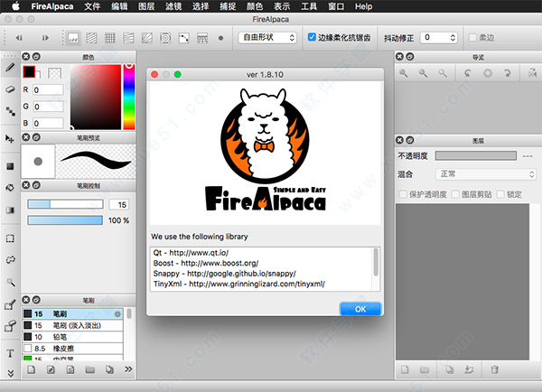Expand more brush panel options chevron
The width and height of the screenshot is (542, 392).
pyautogui.click(x=128, y=369)
